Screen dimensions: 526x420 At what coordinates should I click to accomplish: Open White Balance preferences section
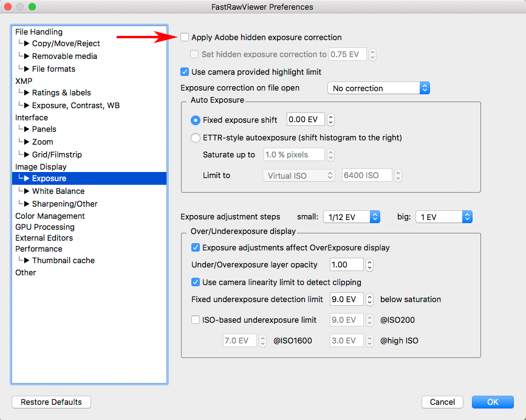(58, 191)
